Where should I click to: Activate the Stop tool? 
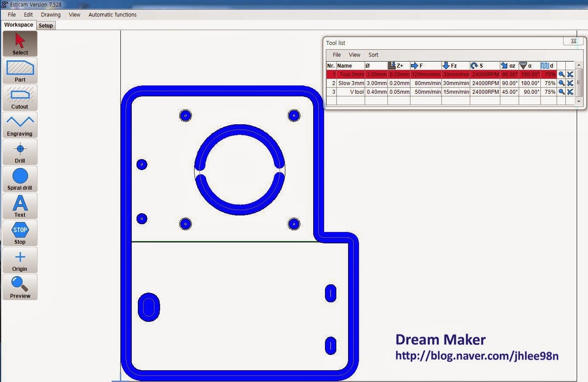[20, 233]
